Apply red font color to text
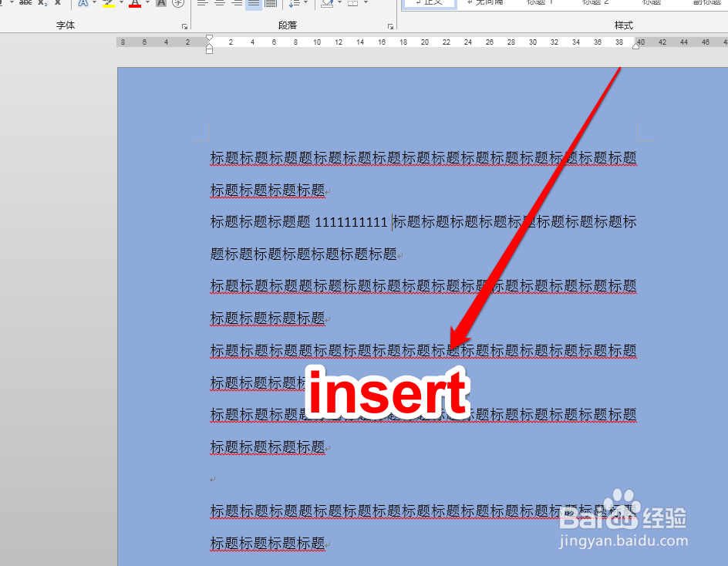Image resolution: width=728 pixels, height=566 pixels. click(135, 3)
